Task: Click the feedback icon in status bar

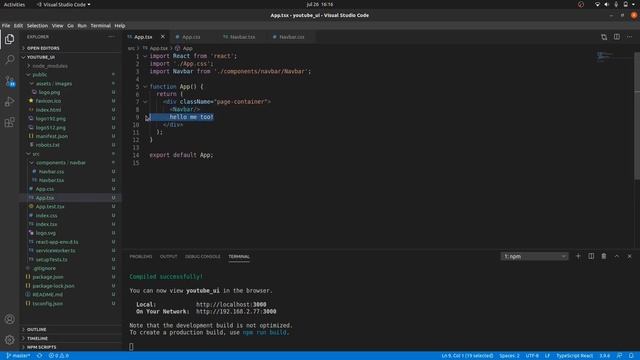Action: point(619,356)
